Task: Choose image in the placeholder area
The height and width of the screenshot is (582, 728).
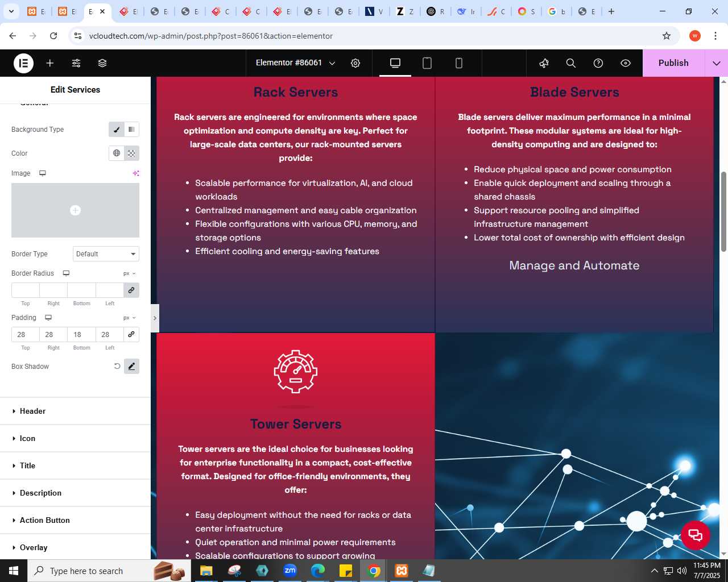Action: point(75,210)
